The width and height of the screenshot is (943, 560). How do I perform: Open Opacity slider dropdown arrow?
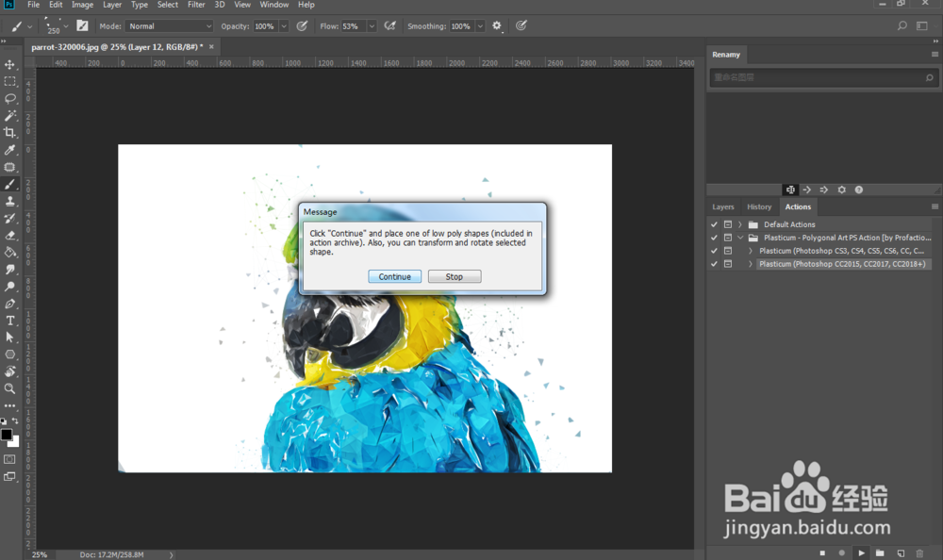pyautogui.click(x=284, y=25)
